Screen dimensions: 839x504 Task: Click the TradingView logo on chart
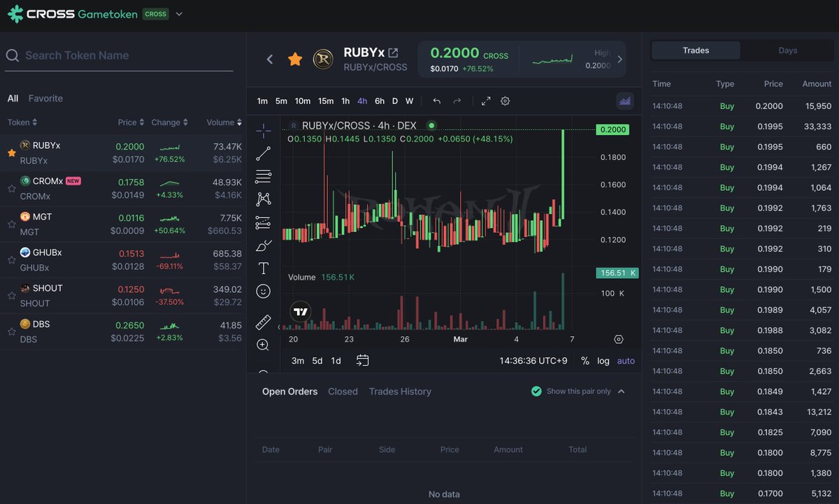click(301, 312)
